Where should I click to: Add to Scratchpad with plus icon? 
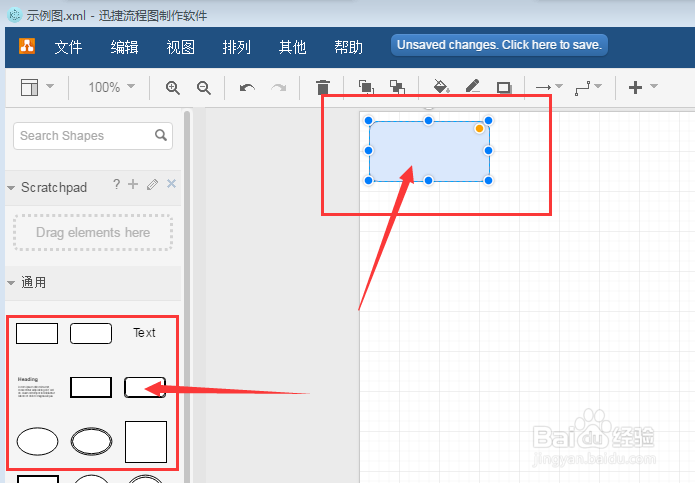coord(133,184)
